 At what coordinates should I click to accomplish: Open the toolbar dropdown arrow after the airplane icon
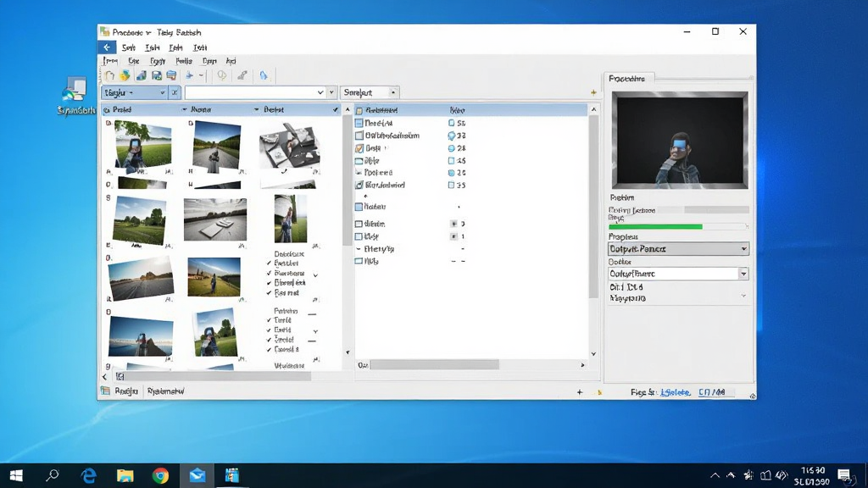[x=202, y=75]
